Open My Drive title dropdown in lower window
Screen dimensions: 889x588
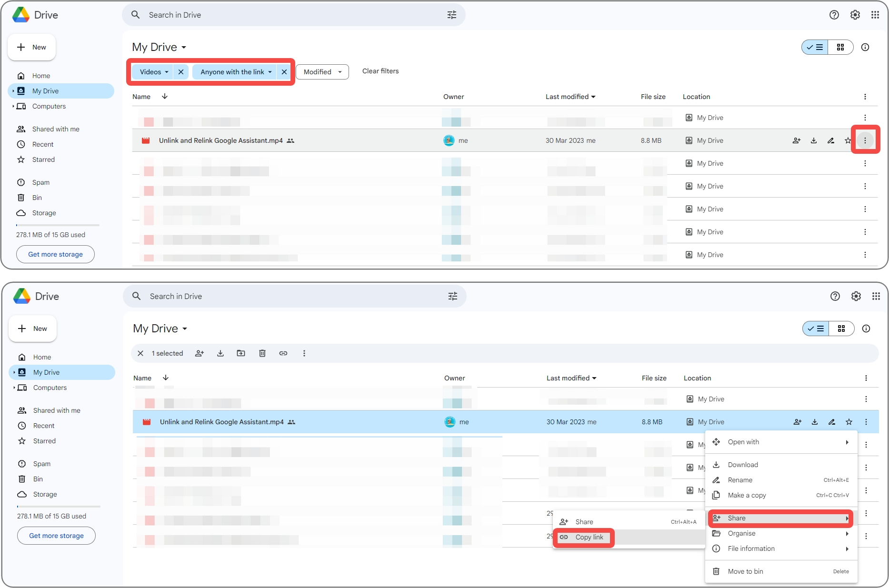(160, 329)
